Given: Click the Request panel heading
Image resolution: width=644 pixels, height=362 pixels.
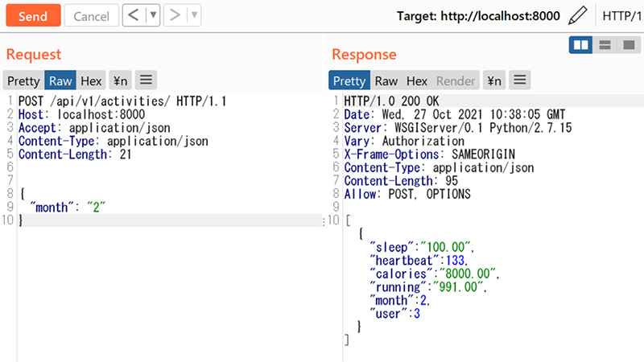Looking at the screenshot, I should point(34,54).
